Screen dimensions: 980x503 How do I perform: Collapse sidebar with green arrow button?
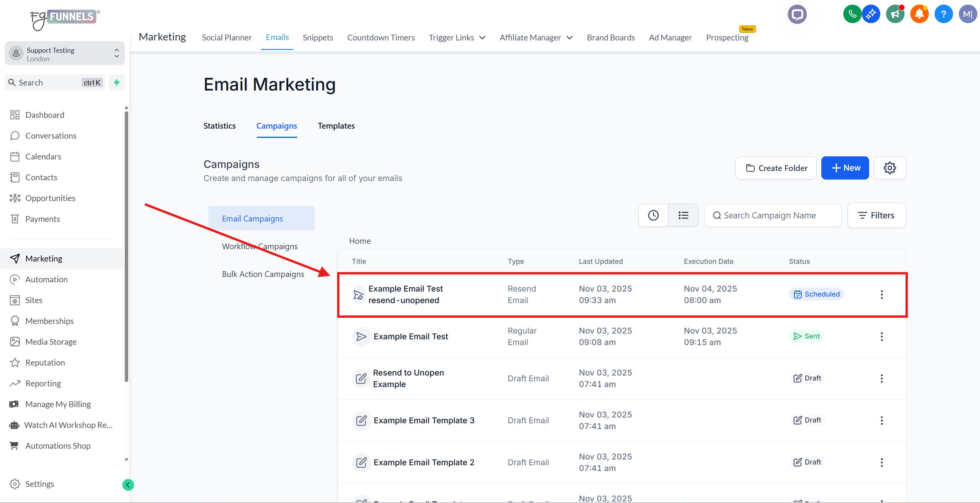coord(128,485)
